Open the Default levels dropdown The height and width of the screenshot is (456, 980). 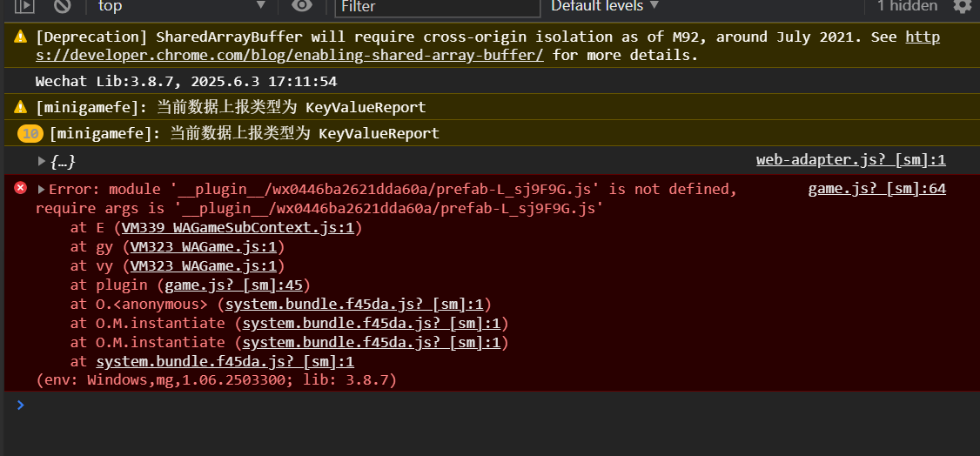click(x=605, y=6)
